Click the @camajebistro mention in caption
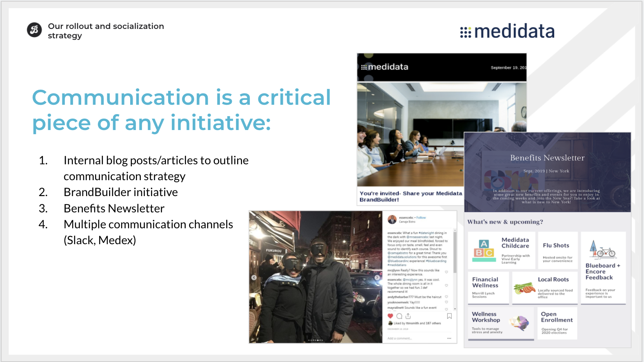 click(398, 253)
